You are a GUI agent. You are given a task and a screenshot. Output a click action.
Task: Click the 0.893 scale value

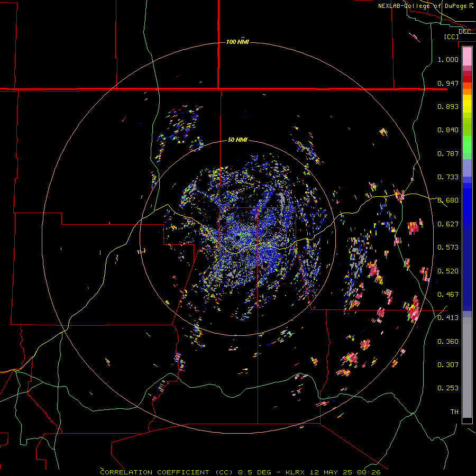[x=448, y=106]
